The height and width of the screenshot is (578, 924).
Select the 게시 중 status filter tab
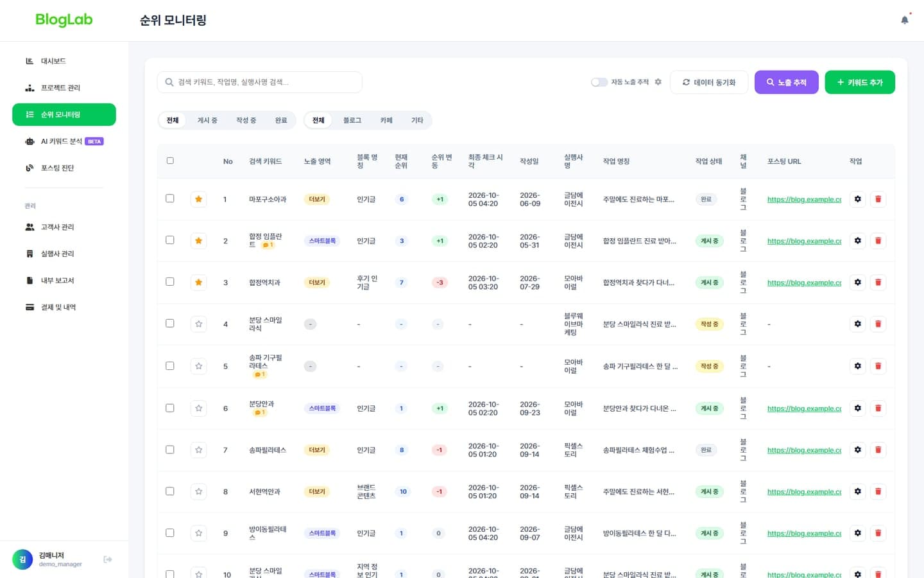tap(207, 120)
